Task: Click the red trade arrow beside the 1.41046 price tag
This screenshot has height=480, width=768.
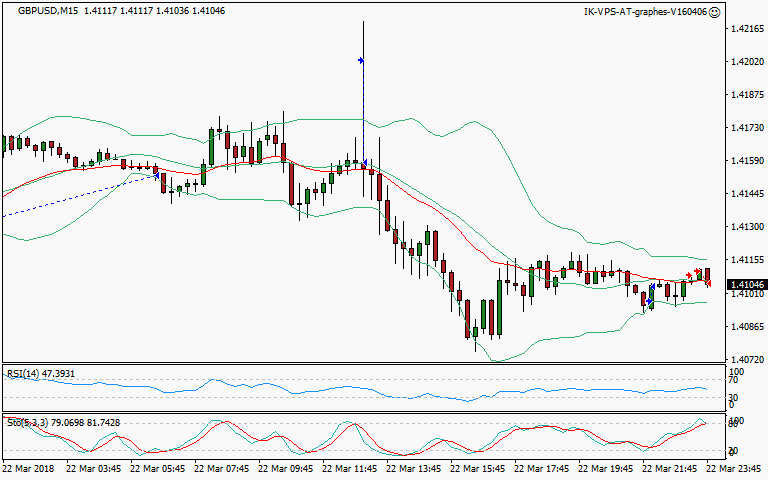Action: pos(707,283)
